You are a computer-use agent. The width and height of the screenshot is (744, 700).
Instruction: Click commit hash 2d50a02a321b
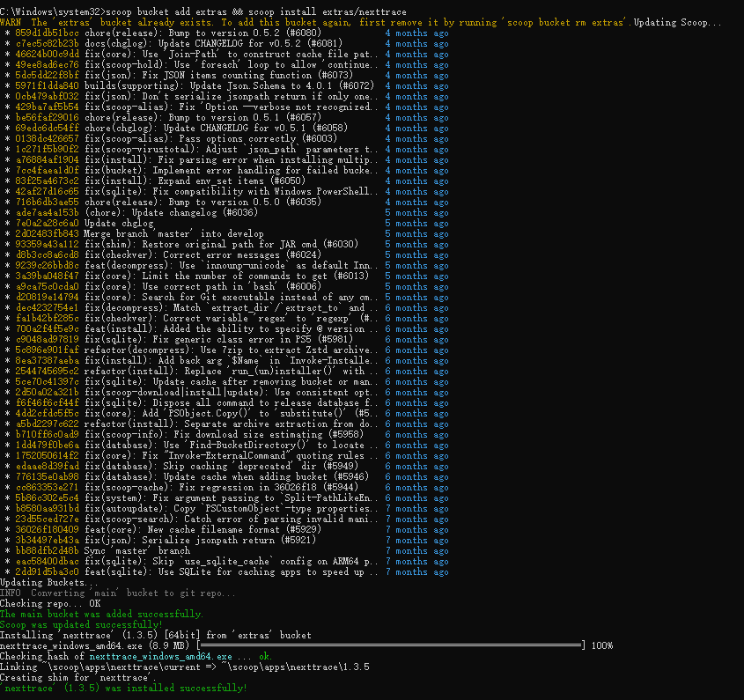pos(47,392)
